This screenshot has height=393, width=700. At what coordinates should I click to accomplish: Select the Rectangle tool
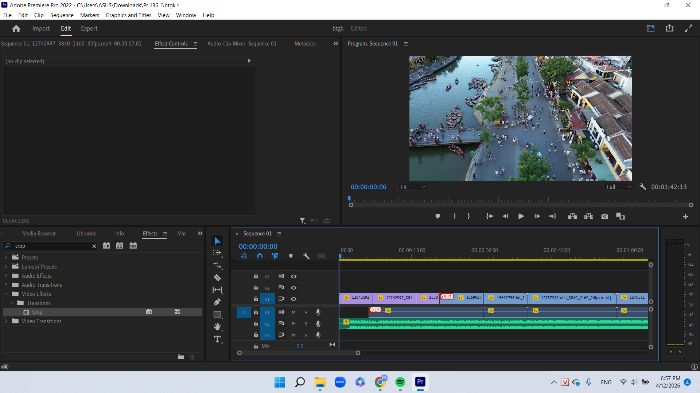pyautogui.click(x=217, y=314)
